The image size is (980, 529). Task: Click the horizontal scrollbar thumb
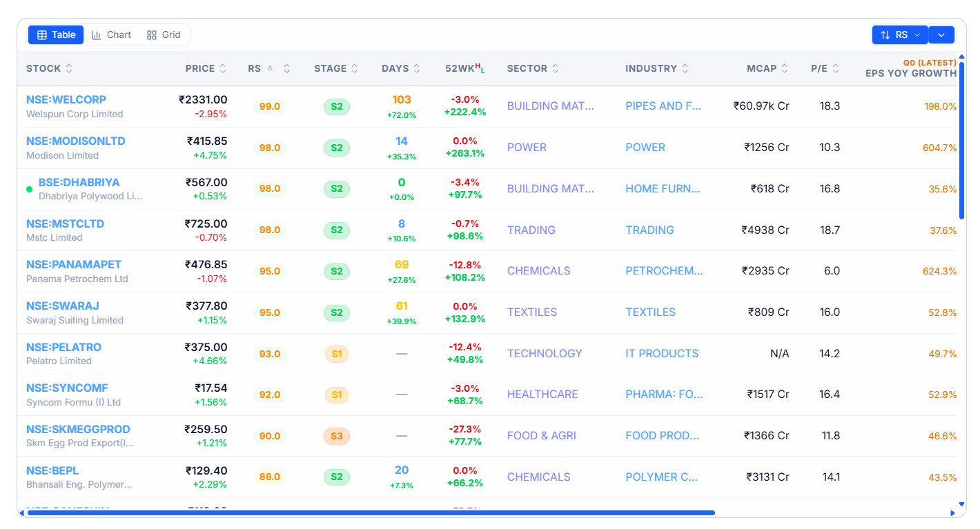(x=371, y=512)
